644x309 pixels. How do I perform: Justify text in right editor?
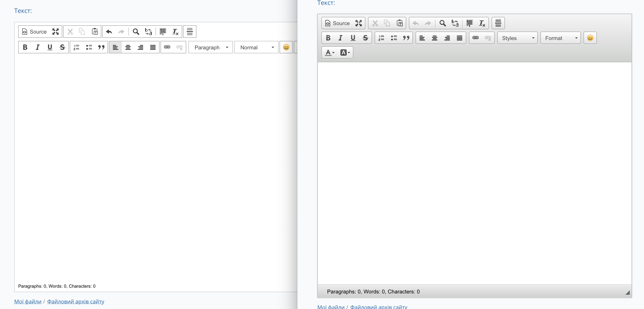coord(460,38)
